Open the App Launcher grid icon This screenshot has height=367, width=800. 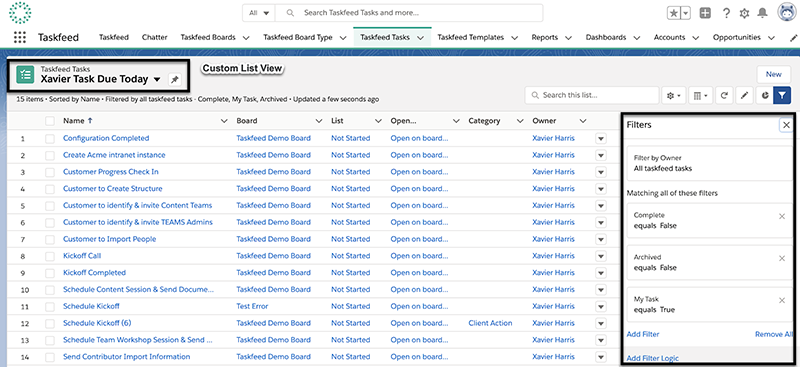pyautogui.click(x=20, y=37)
